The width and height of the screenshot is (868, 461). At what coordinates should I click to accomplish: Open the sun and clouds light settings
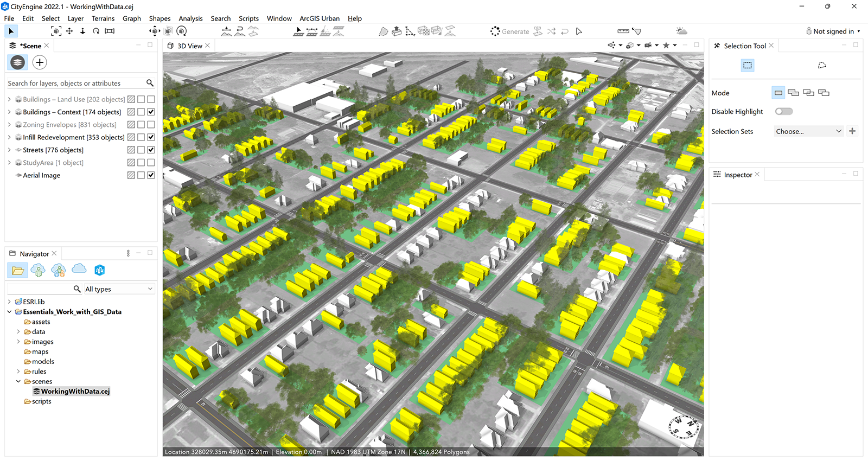(681, 31)
